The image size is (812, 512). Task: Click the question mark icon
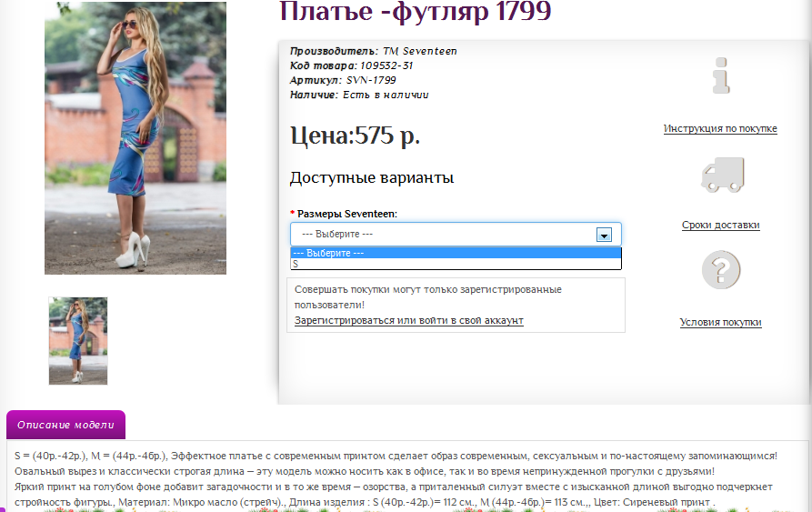click(x=721, y=270)
